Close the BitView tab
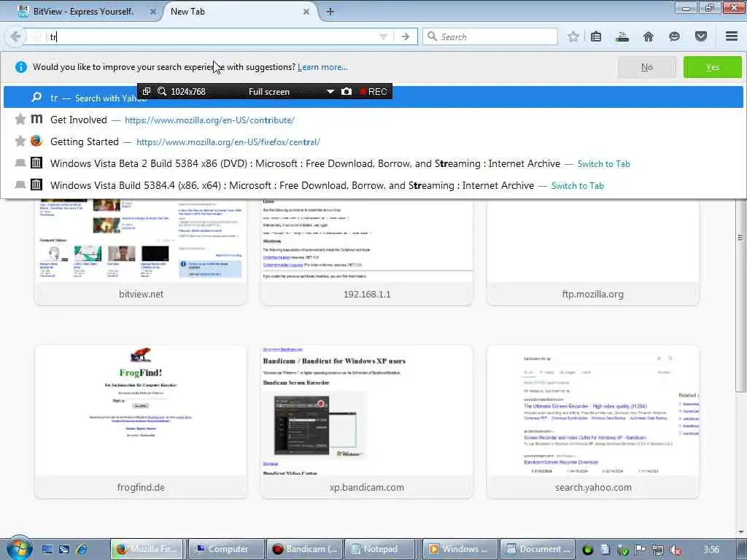The width and height of the screenshot is (747, 560). point(152,12)
